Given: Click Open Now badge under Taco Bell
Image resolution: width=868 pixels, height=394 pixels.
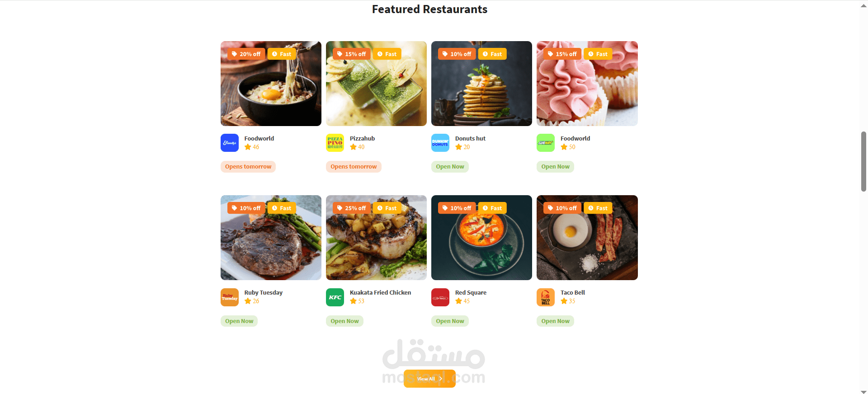Looking at the screenshot, I should pos(555,321).
